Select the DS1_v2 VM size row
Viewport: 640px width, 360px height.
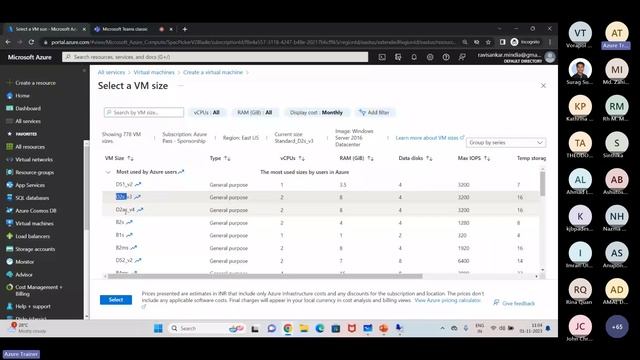coord(320,184)
